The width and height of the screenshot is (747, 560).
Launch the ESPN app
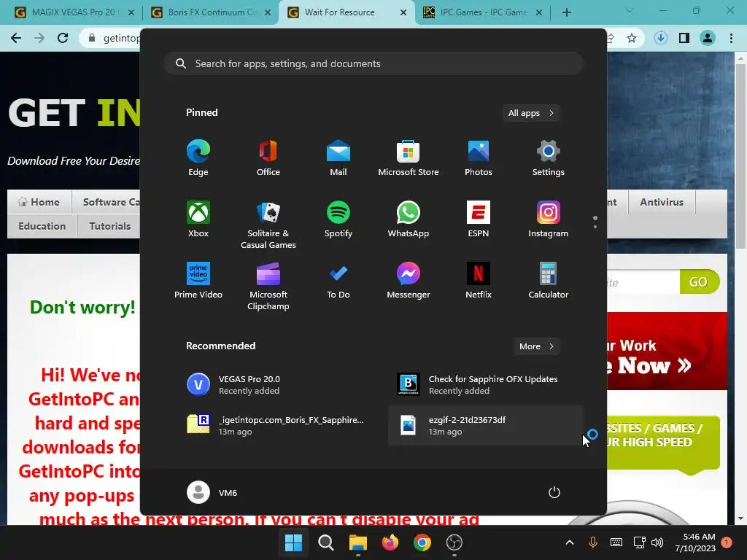pos(479,219)
